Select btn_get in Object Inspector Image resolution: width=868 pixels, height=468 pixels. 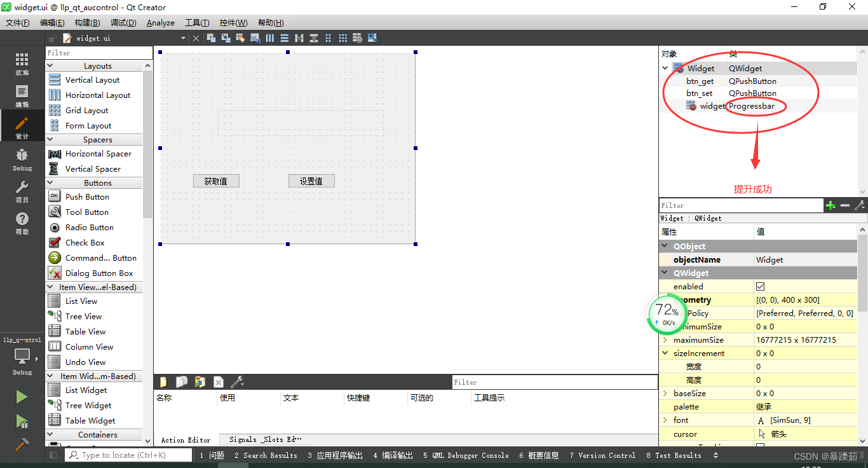point(700,81)
